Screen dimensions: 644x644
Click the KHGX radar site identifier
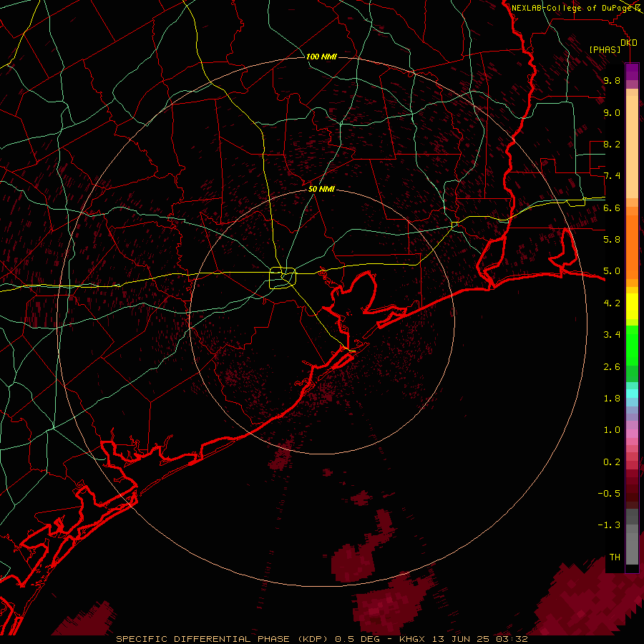coord(412,639)
